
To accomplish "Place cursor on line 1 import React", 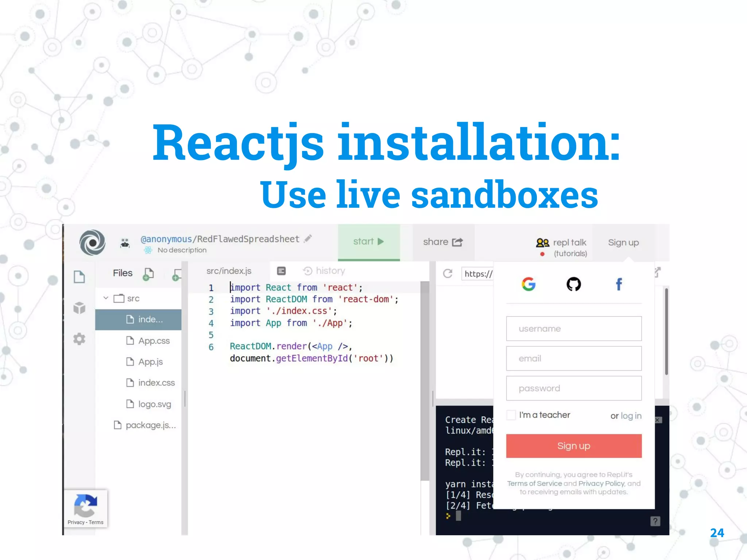I will click(x=296, y=288).
